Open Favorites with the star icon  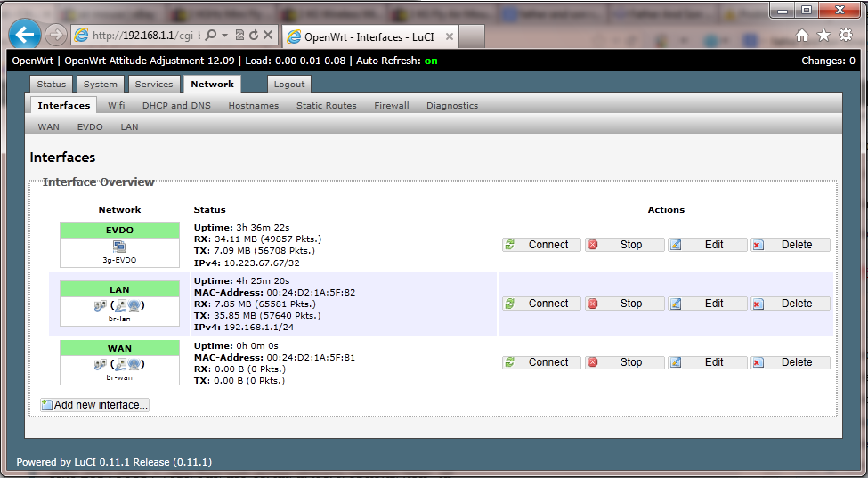(x=823, y=36)
